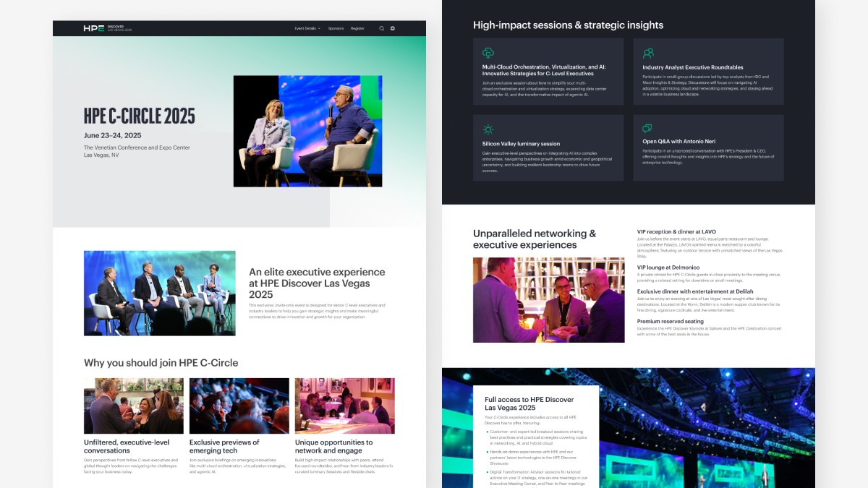Select the fireside chat hero photo
Screen dimensions: 868x488
click(x=307, y=130)
